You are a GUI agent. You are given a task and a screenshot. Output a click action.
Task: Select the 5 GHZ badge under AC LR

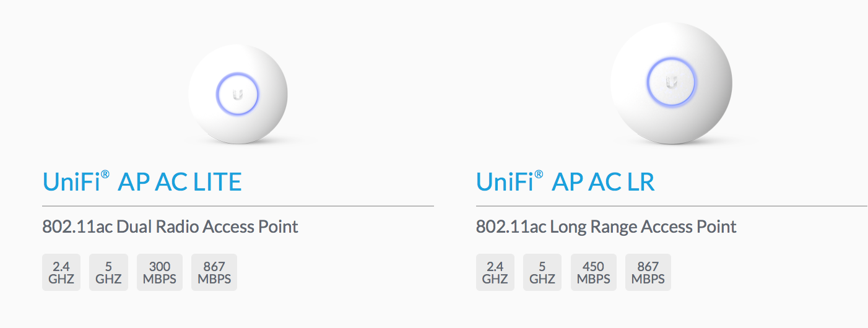tap(542, 272)
